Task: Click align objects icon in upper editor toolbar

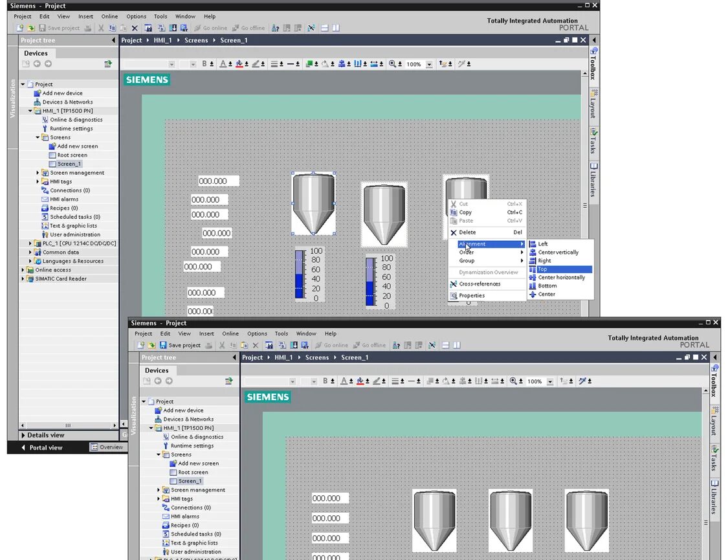Action: pos(342,63)
